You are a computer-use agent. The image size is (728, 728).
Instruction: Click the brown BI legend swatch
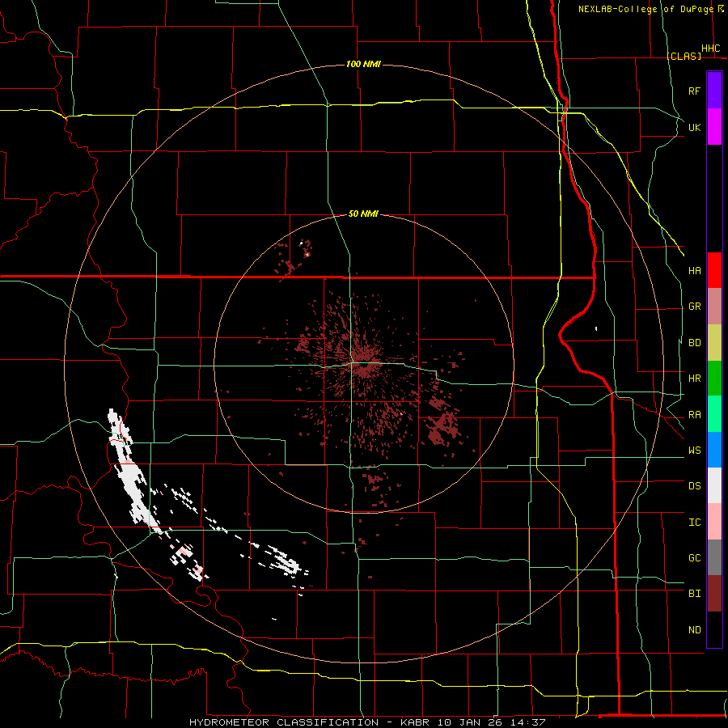click(x=714, y=594)
